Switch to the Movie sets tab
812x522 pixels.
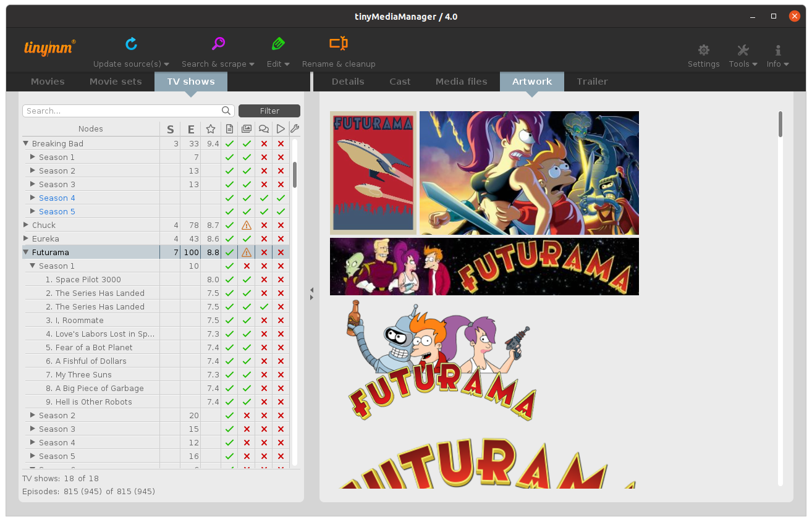116,82
